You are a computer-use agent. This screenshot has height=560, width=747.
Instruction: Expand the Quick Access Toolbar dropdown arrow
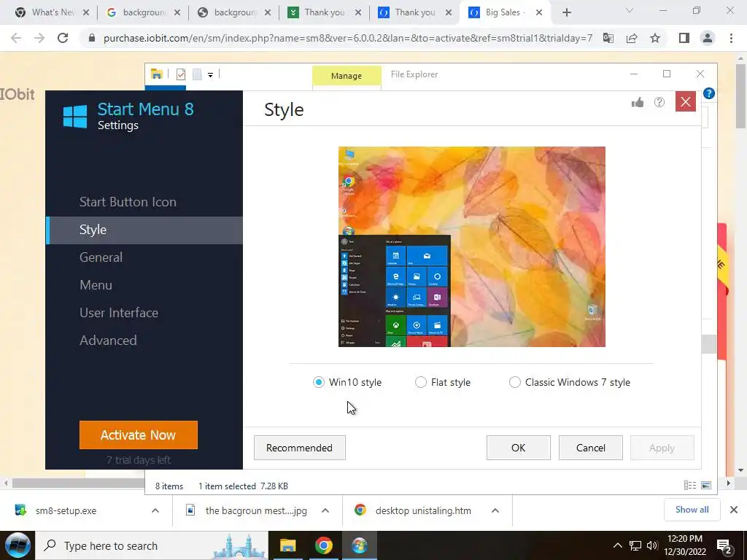210,75
